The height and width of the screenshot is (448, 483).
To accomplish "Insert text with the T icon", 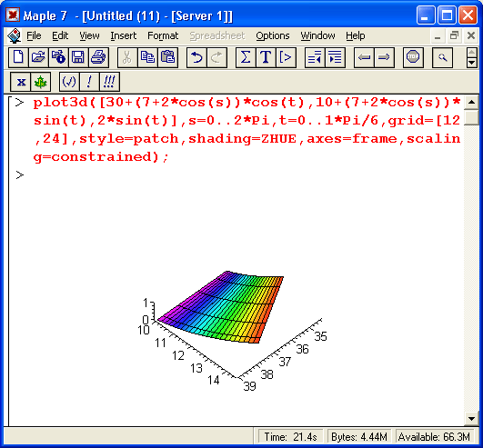I will (266, 57).
